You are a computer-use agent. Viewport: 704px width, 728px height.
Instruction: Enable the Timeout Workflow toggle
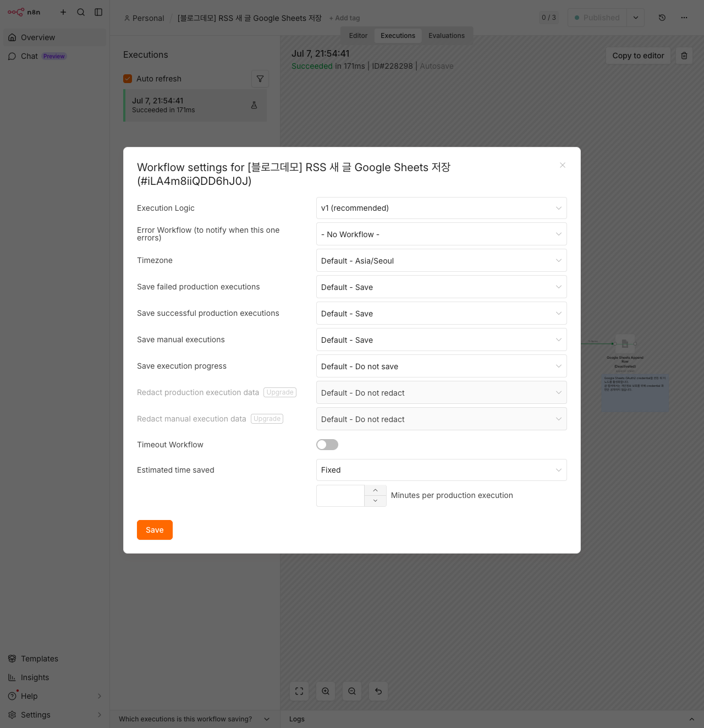[327, 445]
